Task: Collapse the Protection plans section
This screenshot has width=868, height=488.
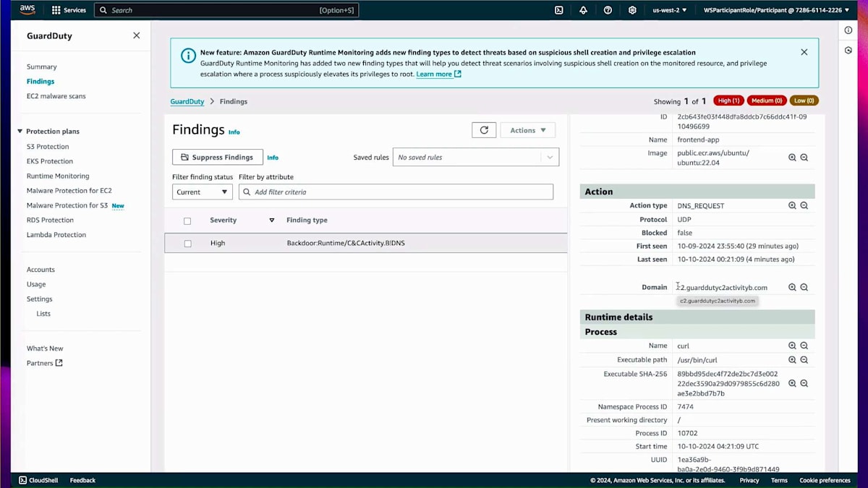Action: pyautogui.click(x=20, y=132)
